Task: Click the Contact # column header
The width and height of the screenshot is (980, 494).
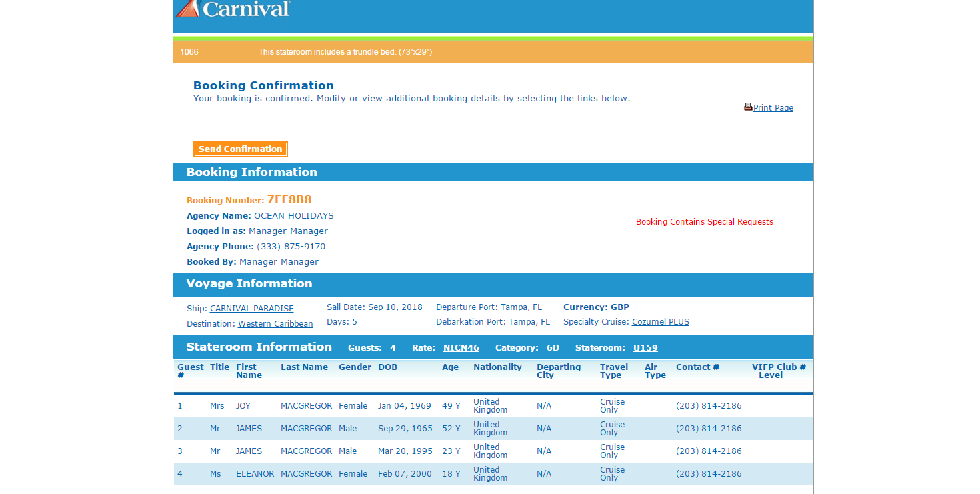Action: pos(697,367)
